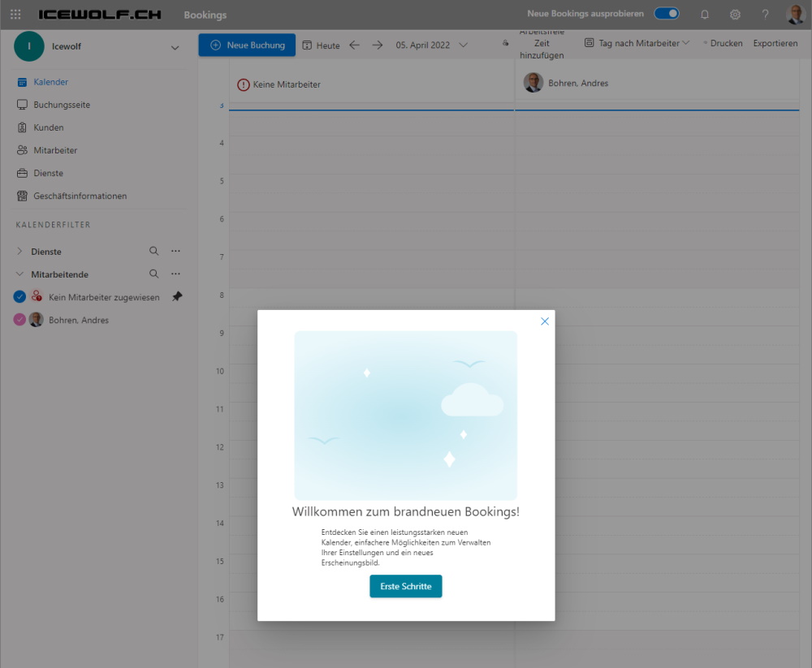This screenshot has height=668, width=812.
Task: Open the notifications bell
Action: pyautogui.click(x=704, y=15)
